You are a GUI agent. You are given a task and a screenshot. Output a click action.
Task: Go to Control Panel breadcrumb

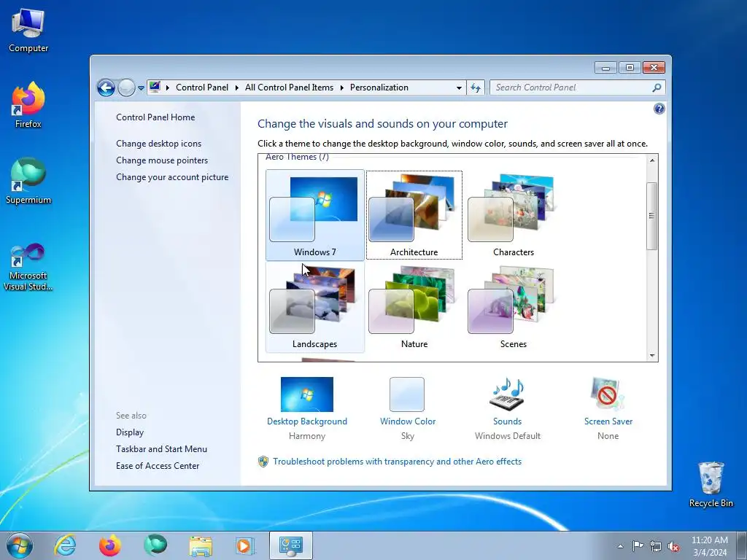coord(202,87)
